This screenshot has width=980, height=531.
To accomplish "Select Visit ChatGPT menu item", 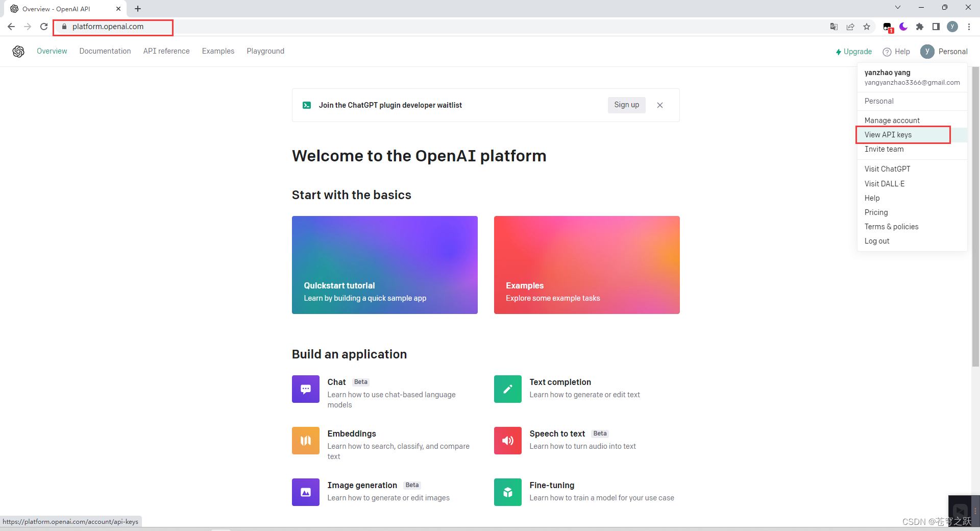I will 912,169.
